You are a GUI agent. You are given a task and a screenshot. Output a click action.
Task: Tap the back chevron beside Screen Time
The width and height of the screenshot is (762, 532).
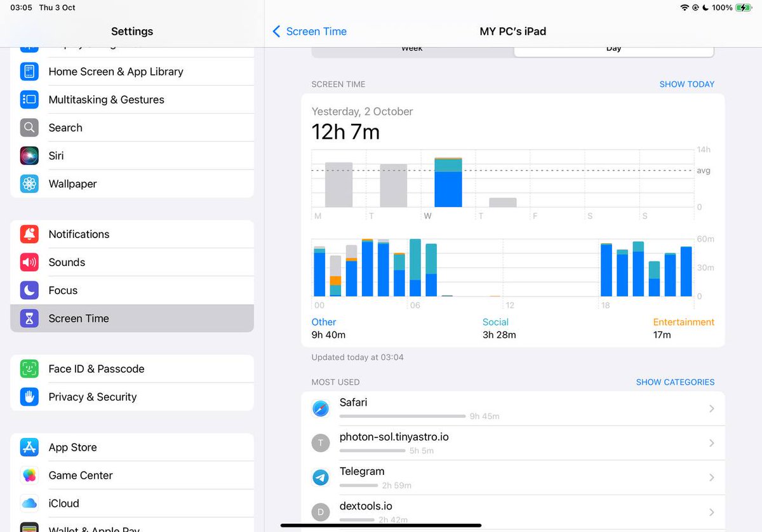(x=276, y=31)
